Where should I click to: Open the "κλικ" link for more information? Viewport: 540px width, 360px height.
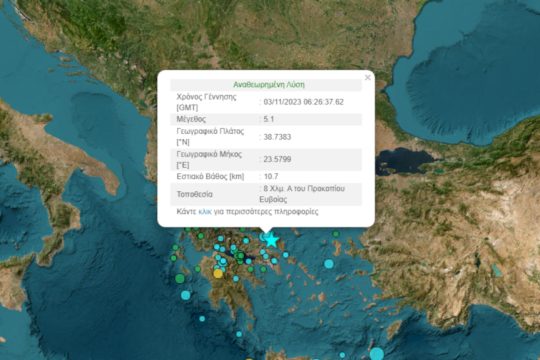pyautogui.click(x=205, y=212)
